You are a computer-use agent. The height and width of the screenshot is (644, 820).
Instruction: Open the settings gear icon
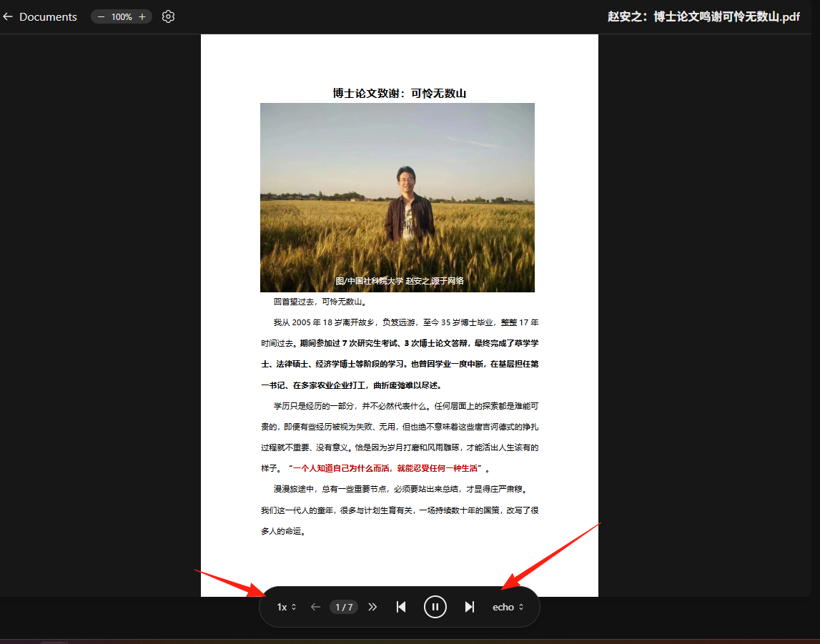click(169, 16)
